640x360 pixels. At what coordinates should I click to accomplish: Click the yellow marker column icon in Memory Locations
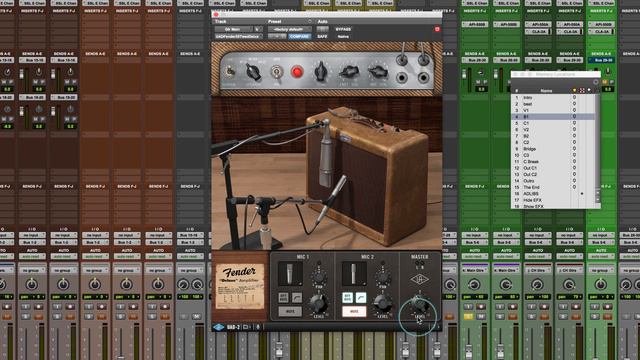tap(575, 90)
